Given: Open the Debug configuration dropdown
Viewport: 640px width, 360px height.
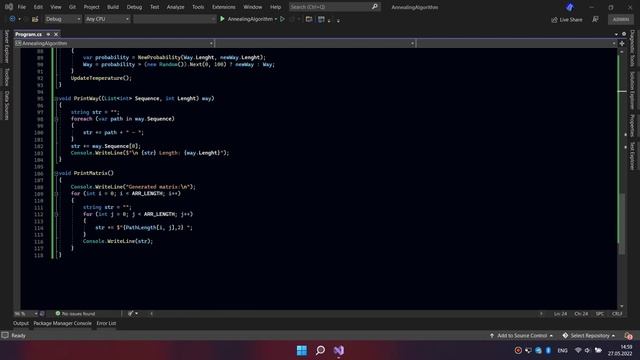Looking at the screenshot, I should tap(63, 19).
